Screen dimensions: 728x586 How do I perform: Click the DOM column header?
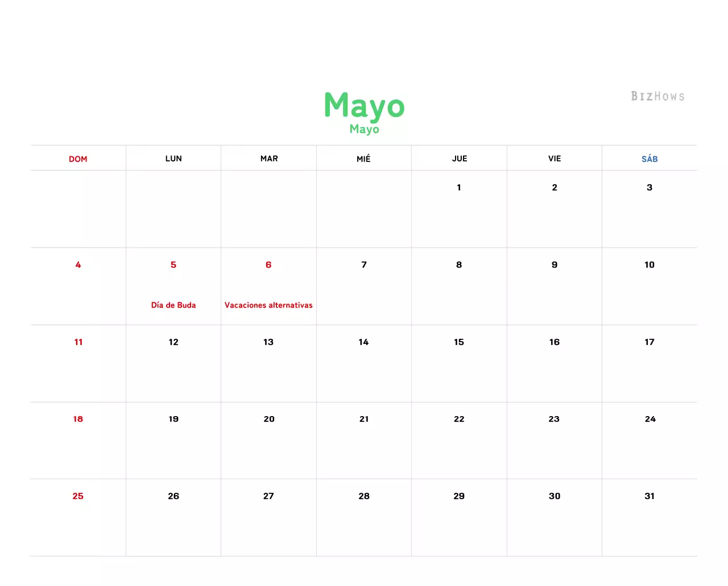78,159
